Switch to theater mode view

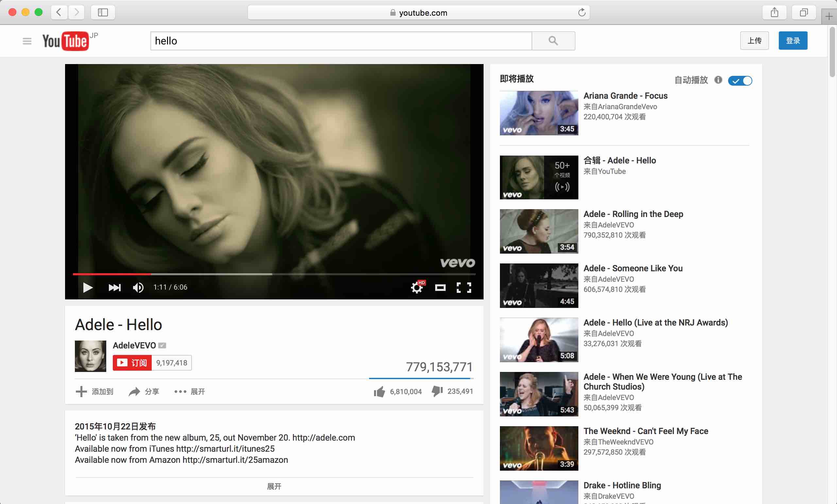pos(440,288)
